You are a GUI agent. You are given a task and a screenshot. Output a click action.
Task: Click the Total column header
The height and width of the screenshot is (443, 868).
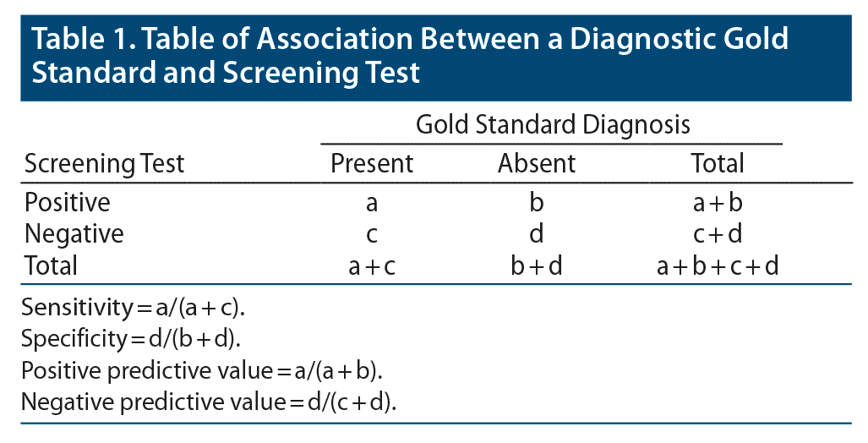[x=718, y=162]
